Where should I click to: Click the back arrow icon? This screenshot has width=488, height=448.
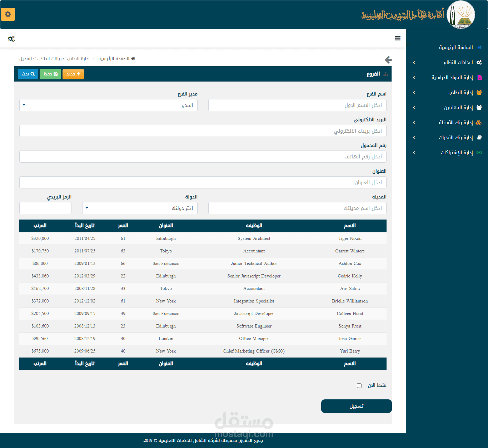click(x=388, y=60)
